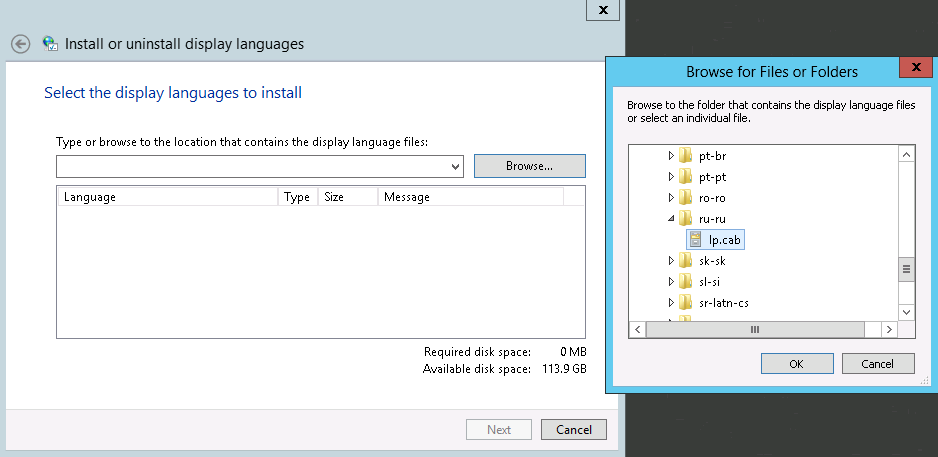Click the vertical scrollbar down arrow
The image size is (938, 457).
907,312
